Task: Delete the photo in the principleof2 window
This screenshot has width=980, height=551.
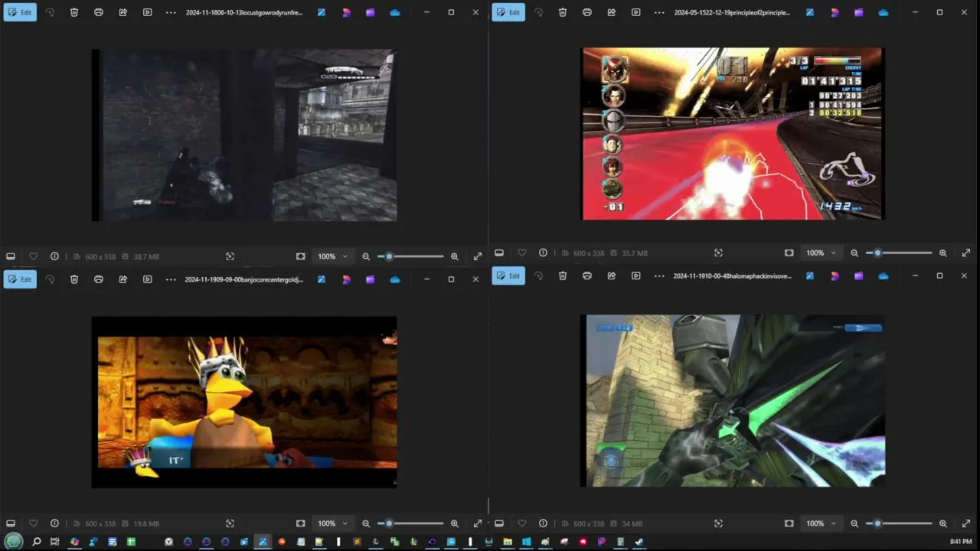Action: point(563,12)
